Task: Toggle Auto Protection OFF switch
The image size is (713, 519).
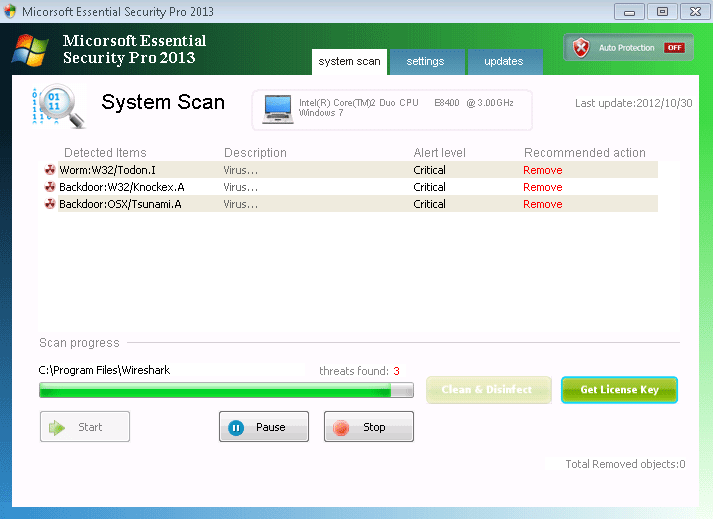Action: point(675,48)
